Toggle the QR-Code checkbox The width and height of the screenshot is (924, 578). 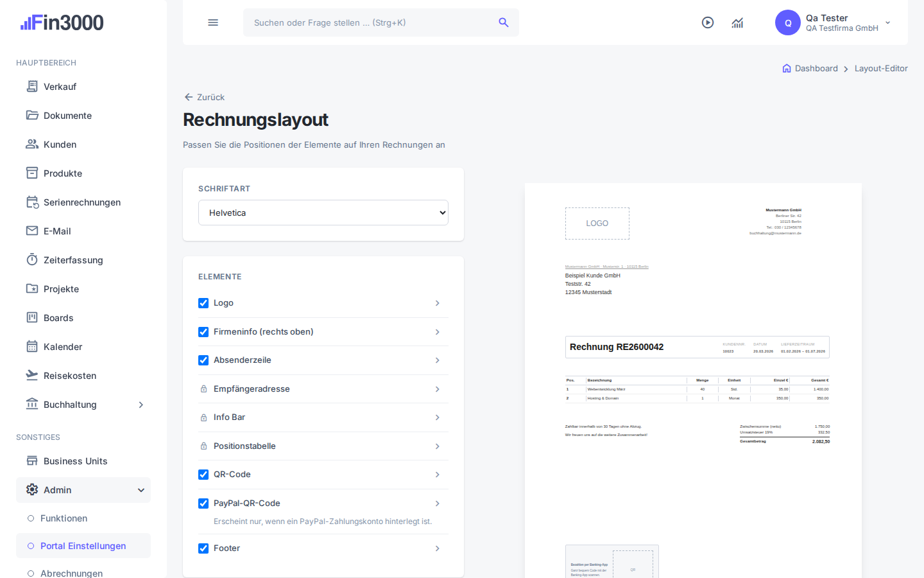click(203, 475)
